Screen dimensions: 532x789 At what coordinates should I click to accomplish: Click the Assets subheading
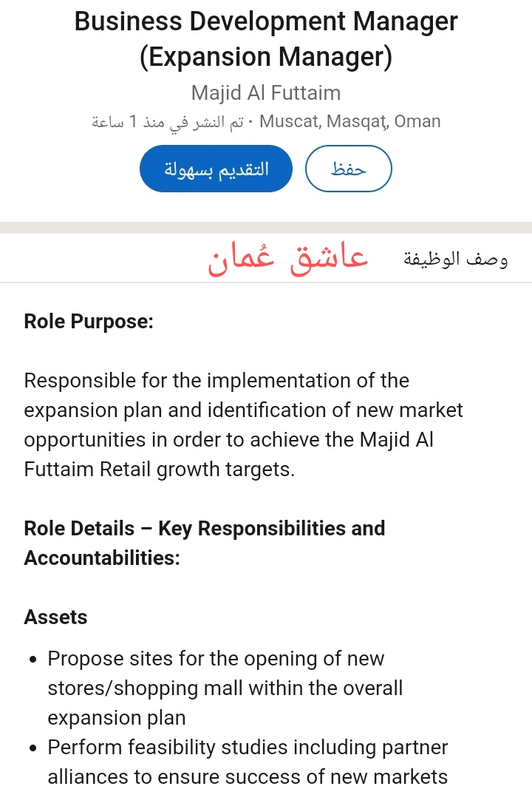(55, 617)
